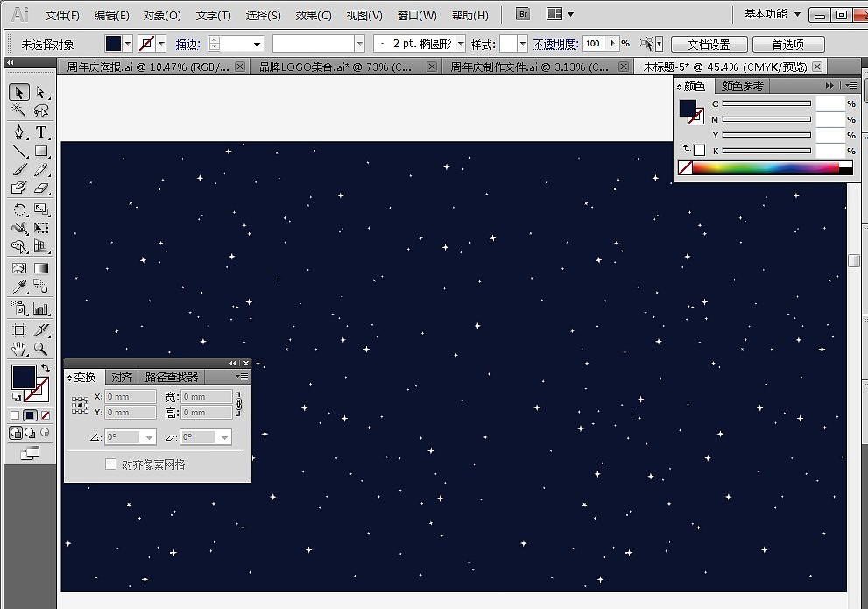Open the 文件(F) menu
868x609 pixels.
coord(62,16)
